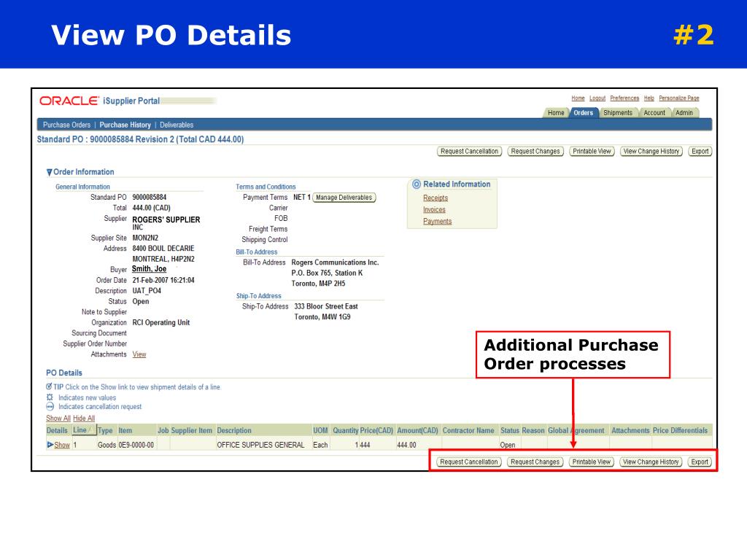View the attachments link
Image resolution: width=747 pixels, height=560 pixels.
coord(139,354)
